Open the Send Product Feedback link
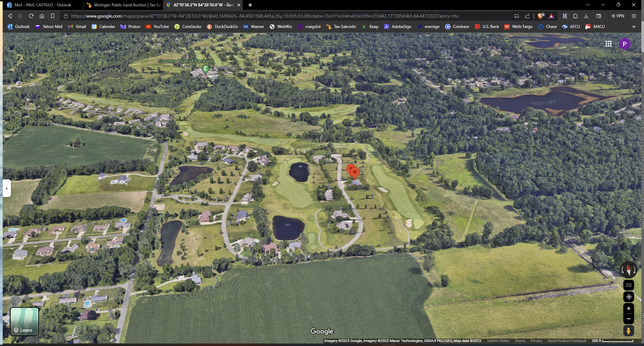 (x=567, y=341)
